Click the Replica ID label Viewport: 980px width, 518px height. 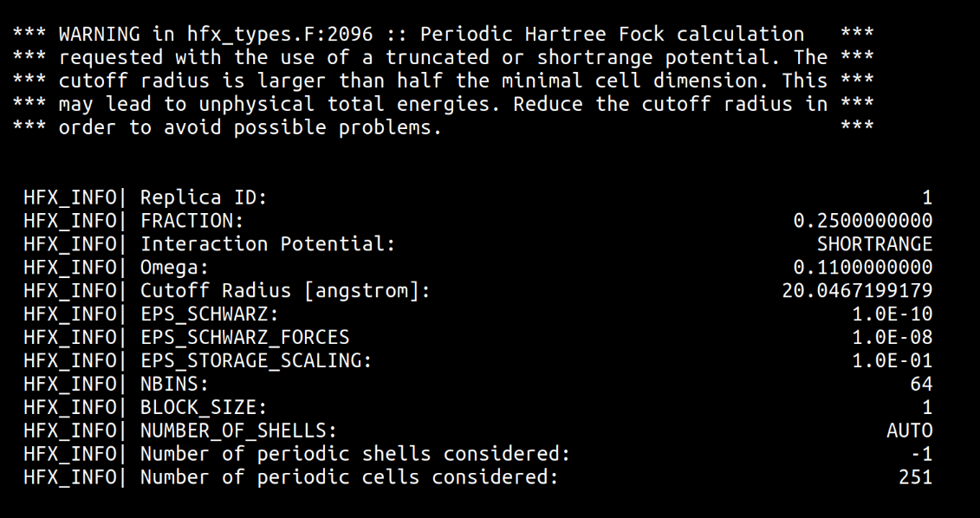(x=204, y=197)
